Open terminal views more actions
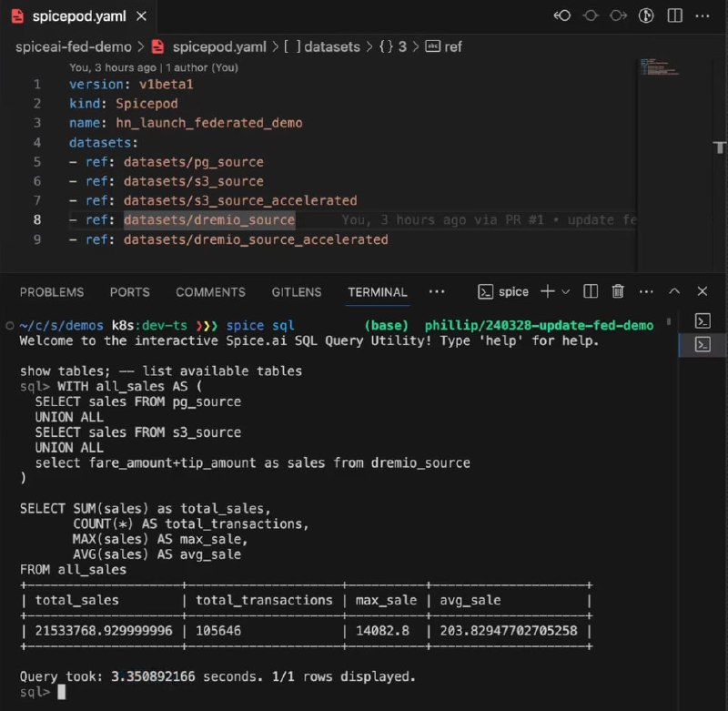 tap(646, 291)
